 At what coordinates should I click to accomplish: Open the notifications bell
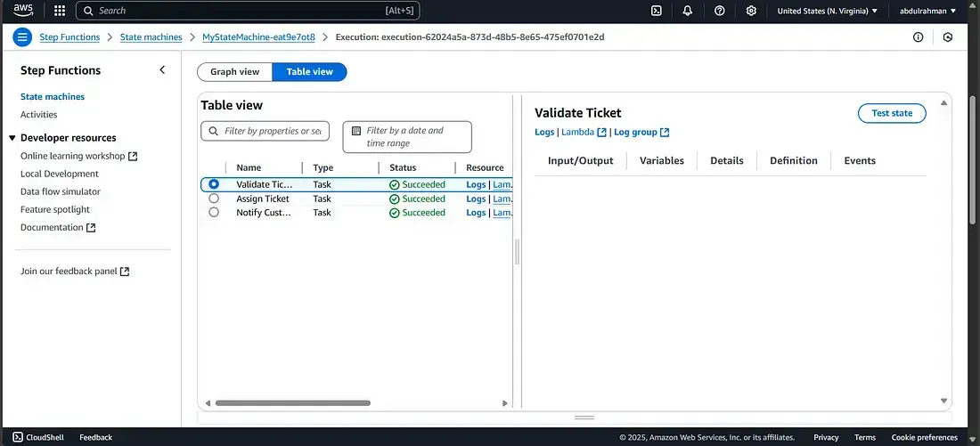coord(688,11)
